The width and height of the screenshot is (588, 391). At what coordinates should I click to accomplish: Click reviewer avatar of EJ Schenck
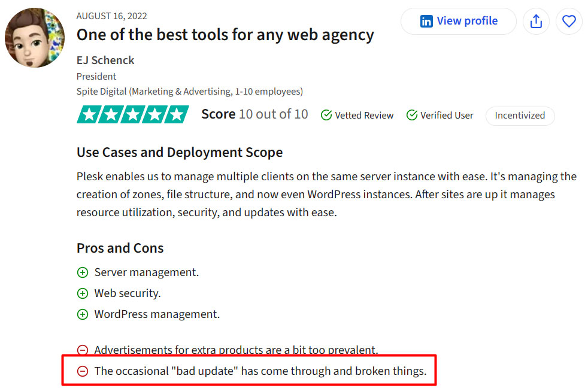[x=35, y=38]
